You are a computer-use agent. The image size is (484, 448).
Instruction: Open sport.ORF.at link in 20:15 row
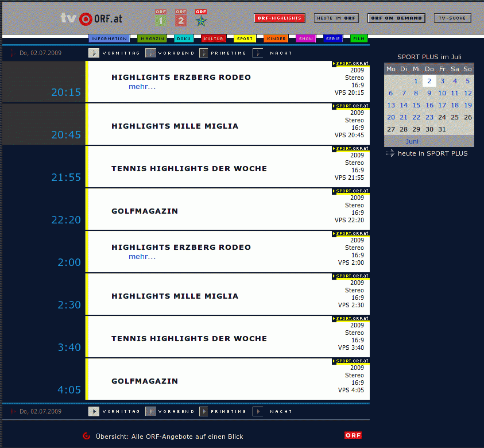click(351, 64)
